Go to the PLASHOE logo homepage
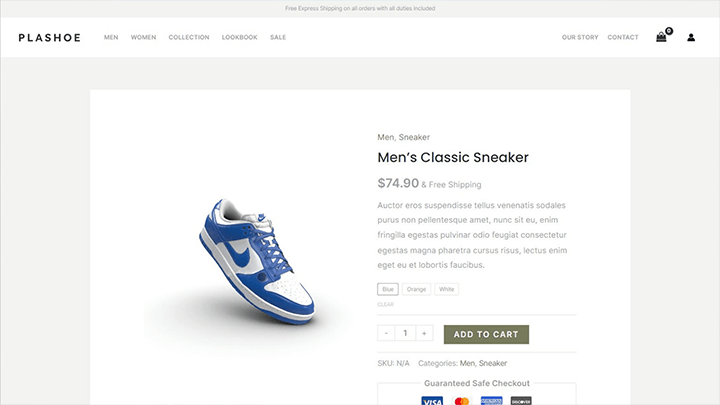Viewport: 720px width, 405px height. pyautogui.click(x=50, y=38)
